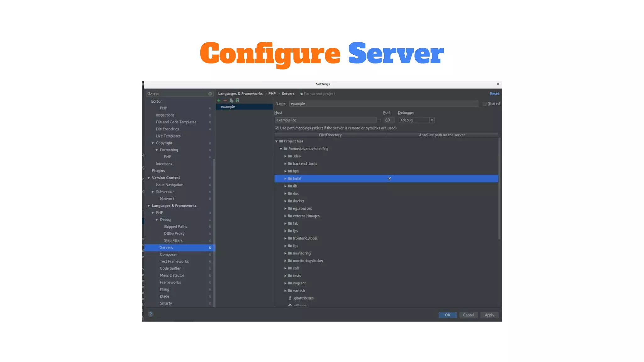Click the Name input field

[384, 104]
